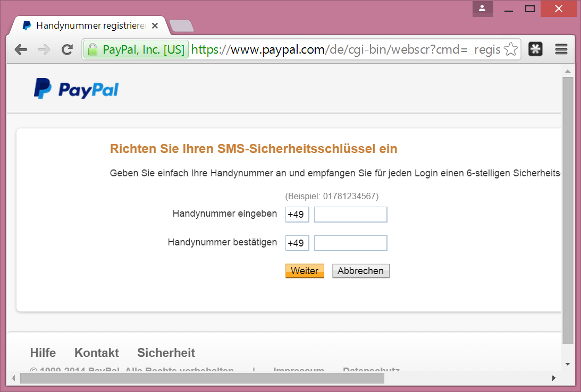Screen dimensions: 581x392
Task: Click the heading Richten Sie Ihren SMS-Sicherheitsschlüssel ein
Action: coord(254,148)
